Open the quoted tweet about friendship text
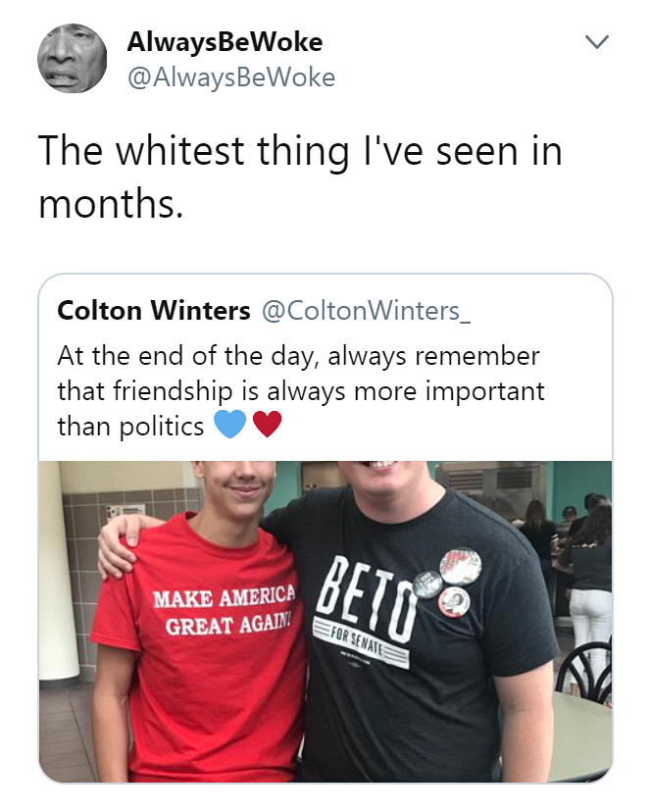Screen dimensions: 651x812 [x=300, y=390]
